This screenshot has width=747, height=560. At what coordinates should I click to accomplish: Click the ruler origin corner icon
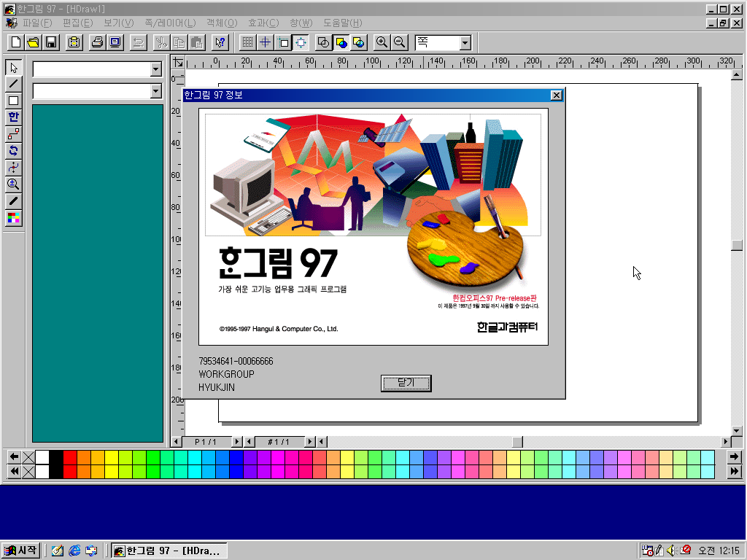click(x=178, y=63)
